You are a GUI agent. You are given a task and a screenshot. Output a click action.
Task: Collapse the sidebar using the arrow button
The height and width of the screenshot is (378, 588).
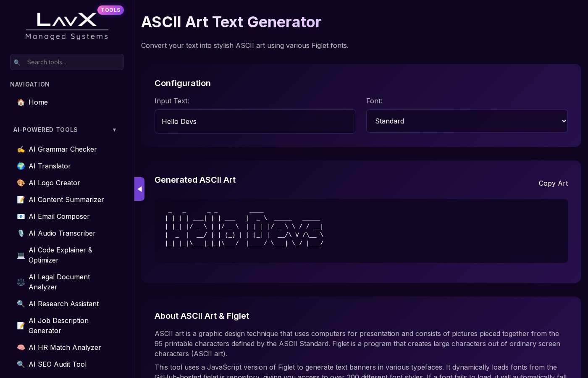pos(139,189)
